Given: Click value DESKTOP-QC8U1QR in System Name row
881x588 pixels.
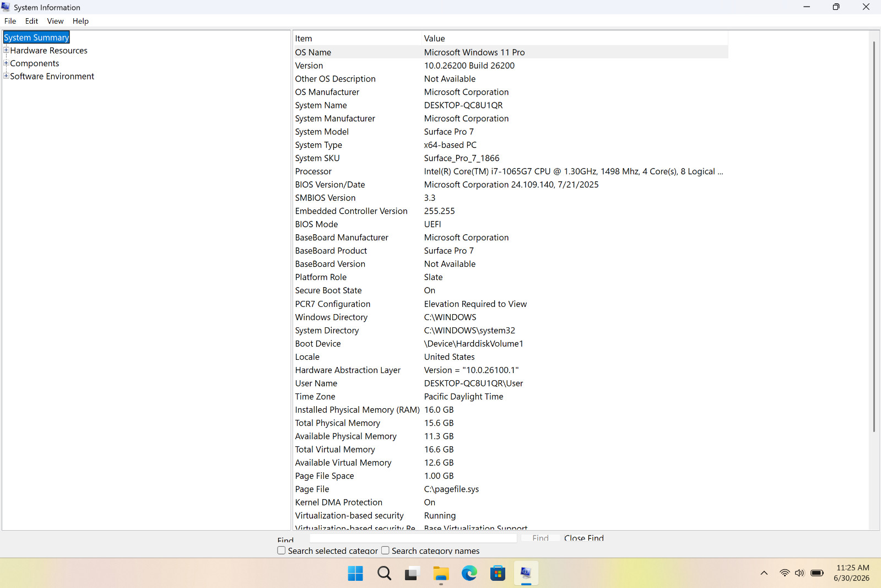Looking at the screenshot, I should point(463,105).
